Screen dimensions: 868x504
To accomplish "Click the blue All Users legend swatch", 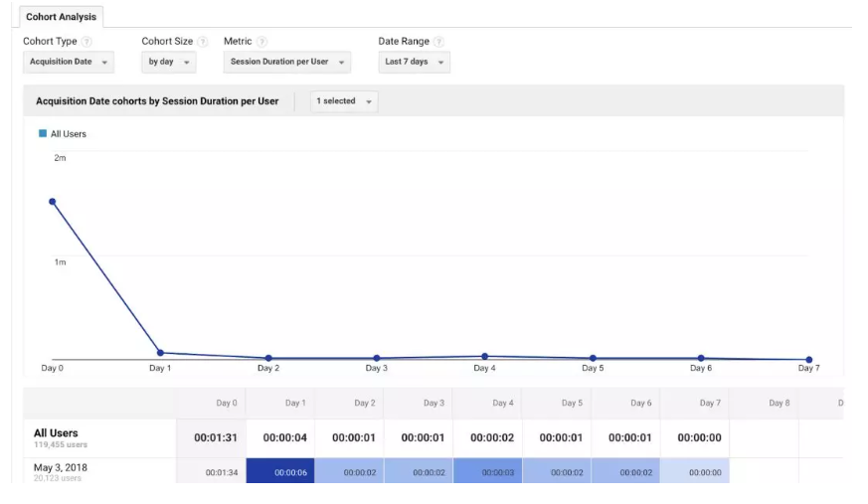I will click(x=43, y=133).
